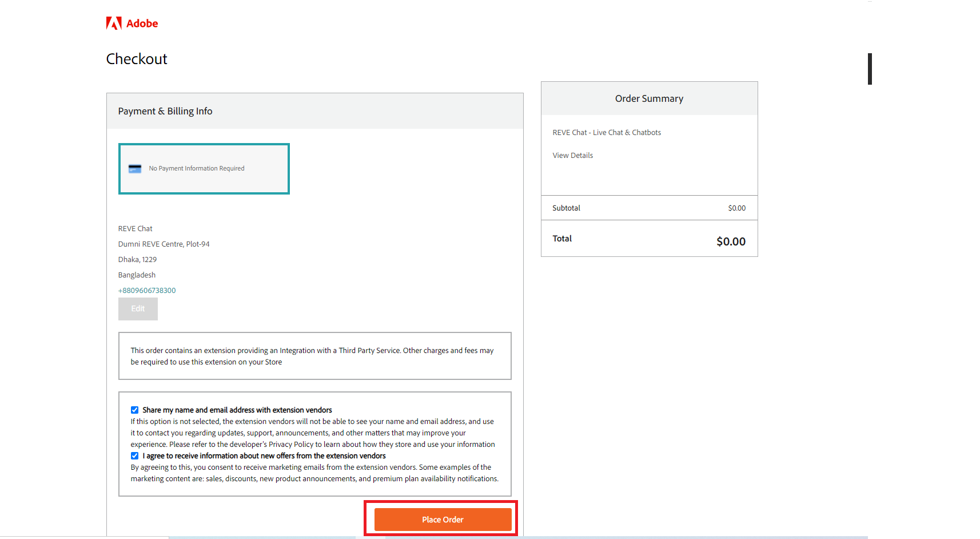Click the credit card icon in payment box
Screen dimensions: 980x539
click(x=135, y=169)
